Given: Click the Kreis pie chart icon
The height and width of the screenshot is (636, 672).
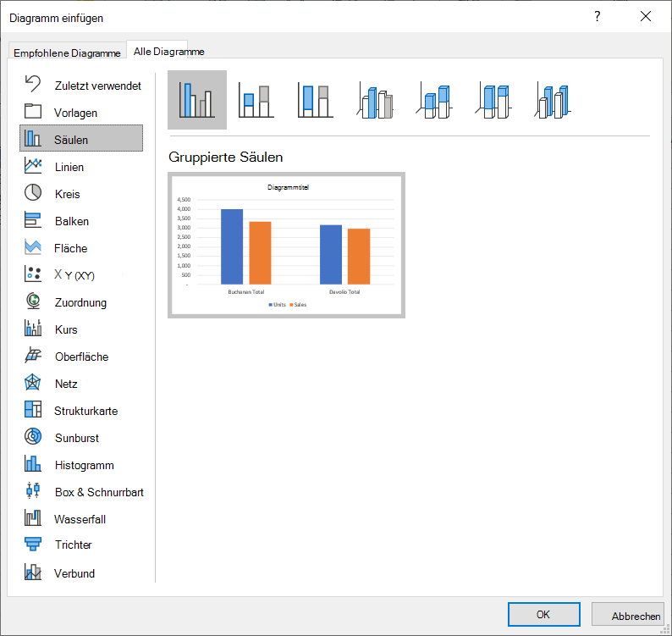Looking at the screenshot, I should click(33, 192).
